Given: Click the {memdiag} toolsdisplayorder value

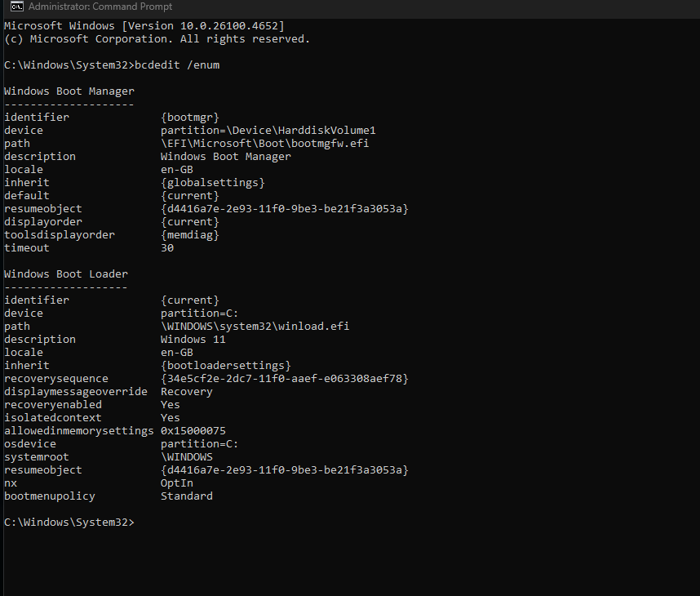Looking at the screenshot, I should (x=190, y=235).
